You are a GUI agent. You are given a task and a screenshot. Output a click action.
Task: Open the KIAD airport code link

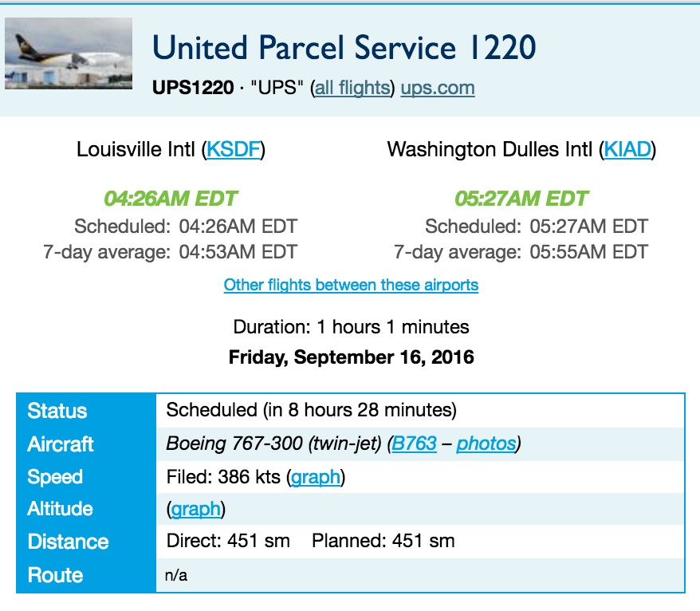(x=627, y=149)
